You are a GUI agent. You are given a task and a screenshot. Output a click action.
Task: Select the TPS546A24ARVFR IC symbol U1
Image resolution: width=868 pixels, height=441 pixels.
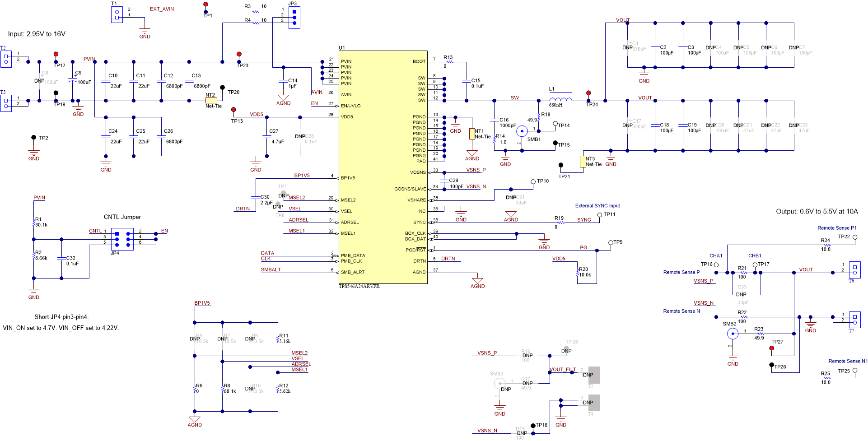383,167
